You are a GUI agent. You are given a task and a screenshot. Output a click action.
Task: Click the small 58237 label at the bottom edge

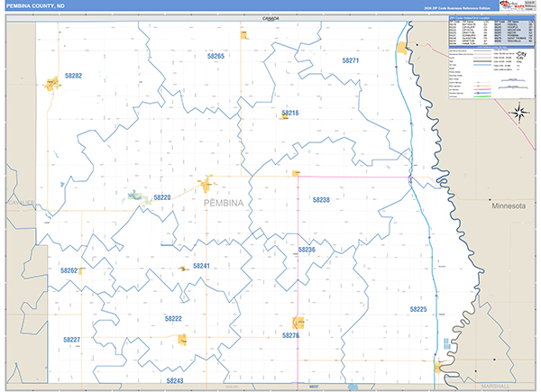314,387
